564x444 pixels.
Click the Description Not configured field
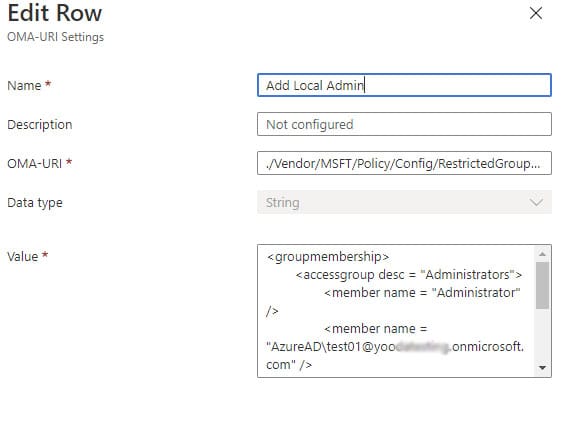point(404,124)
